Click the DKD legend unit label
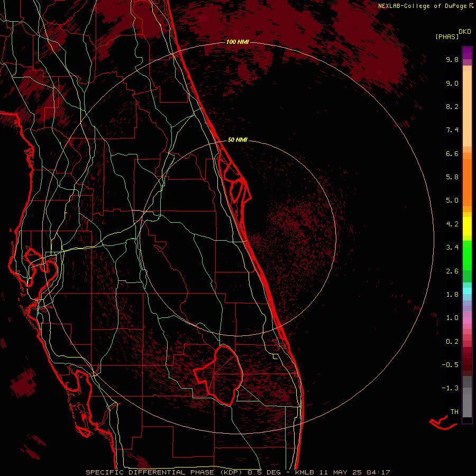The image size is (476, 476). (x=465, y=32)
